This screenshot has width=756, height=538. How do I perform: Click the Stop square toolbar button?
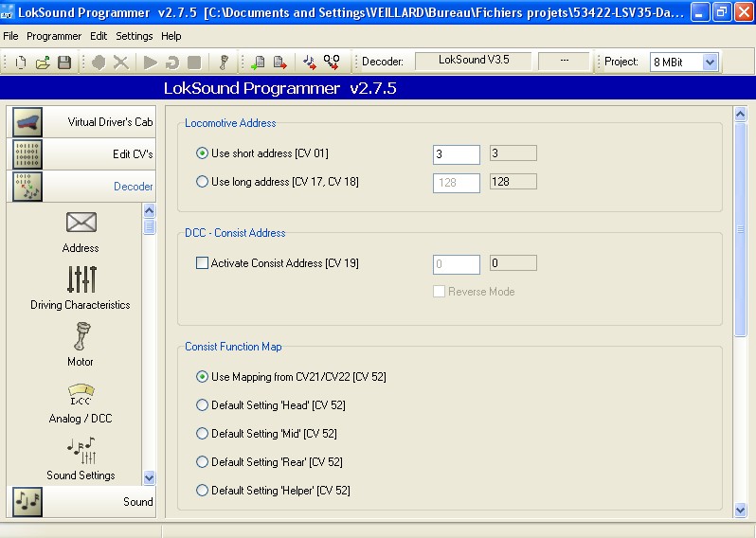(x=194, y=63)
